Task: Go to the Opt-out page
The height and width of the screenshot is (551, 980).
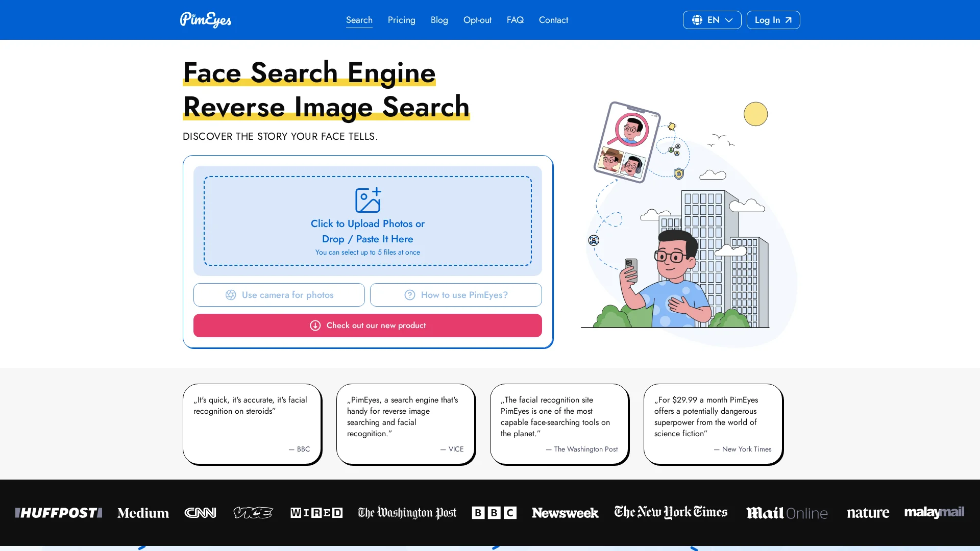Action: coord(477,20)
